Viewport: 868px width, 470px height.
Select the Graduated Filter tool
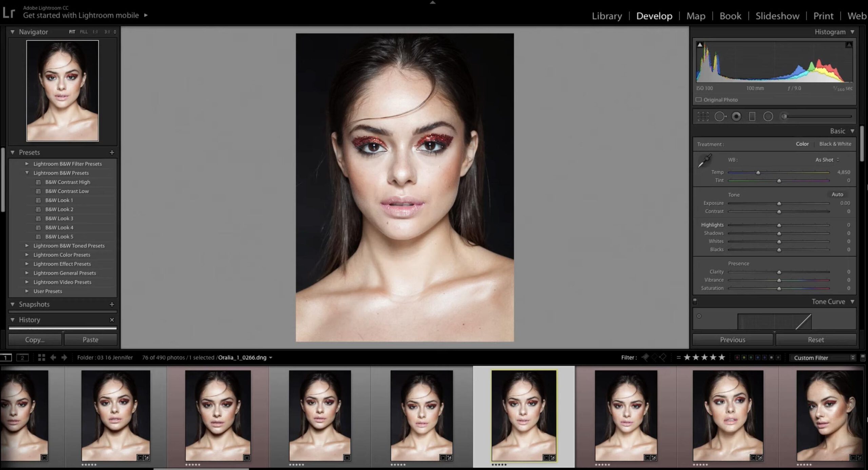(x=752, y=117)
